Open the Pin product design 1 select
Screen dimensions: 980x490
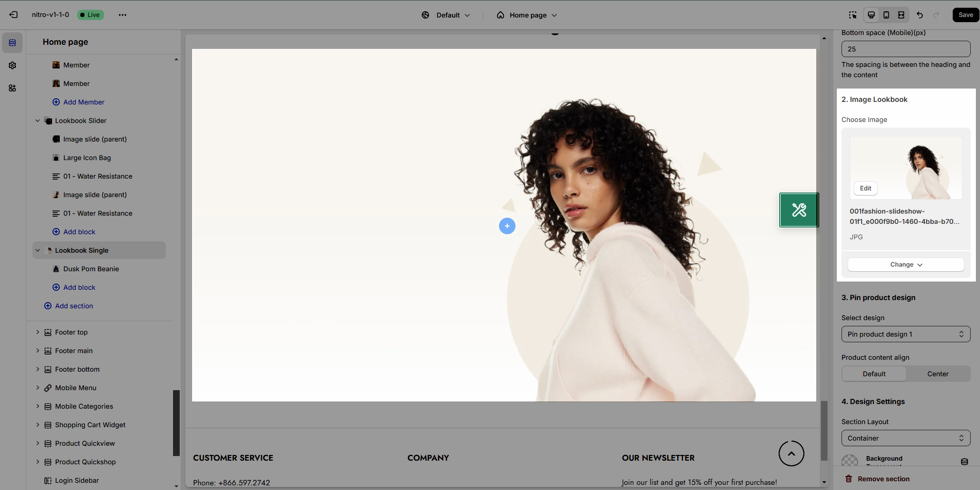tap(906, 334)
